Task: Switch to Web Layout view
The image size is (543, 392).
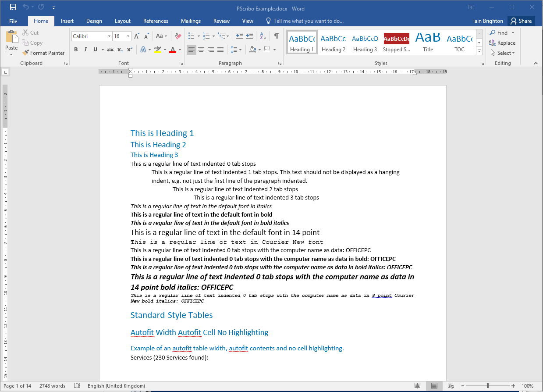Action: coord(451,386)
